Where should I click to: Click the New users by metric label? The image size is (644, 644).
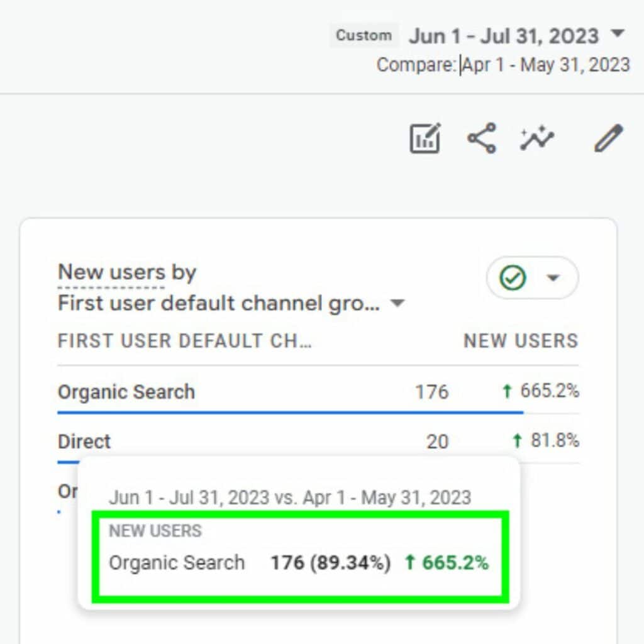click(127, 273)
